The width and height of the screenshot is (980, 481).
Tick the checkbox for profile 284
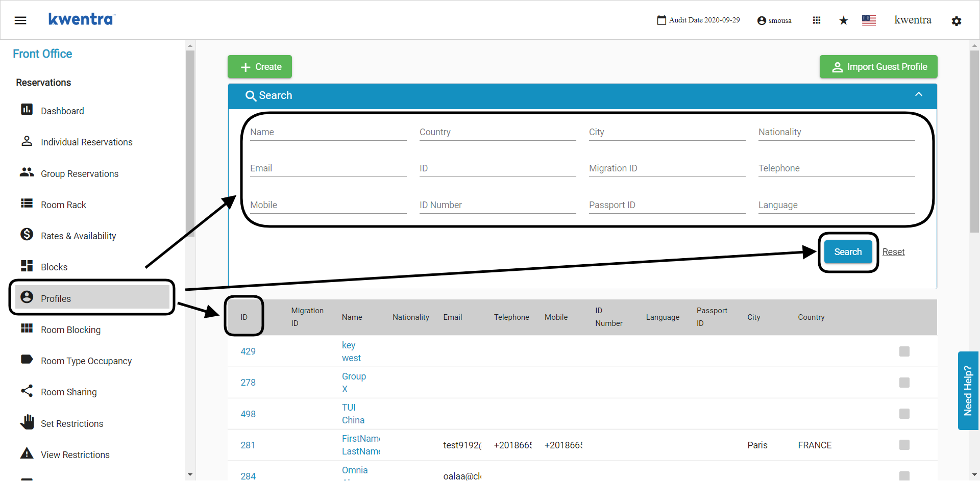[x=904, y=475]
